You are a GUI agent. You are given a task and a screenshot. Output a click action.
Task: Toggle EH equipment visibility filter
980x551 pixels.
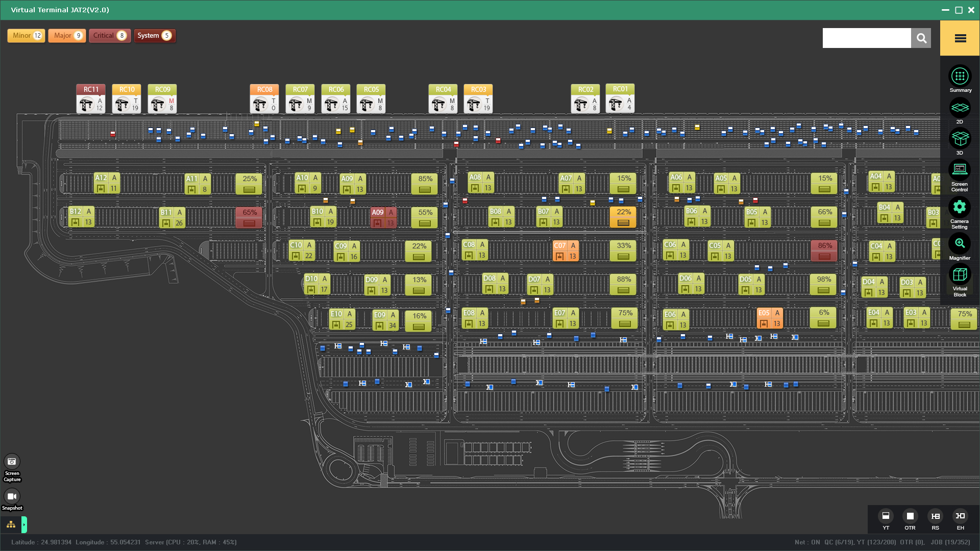(x=960, y=516)
